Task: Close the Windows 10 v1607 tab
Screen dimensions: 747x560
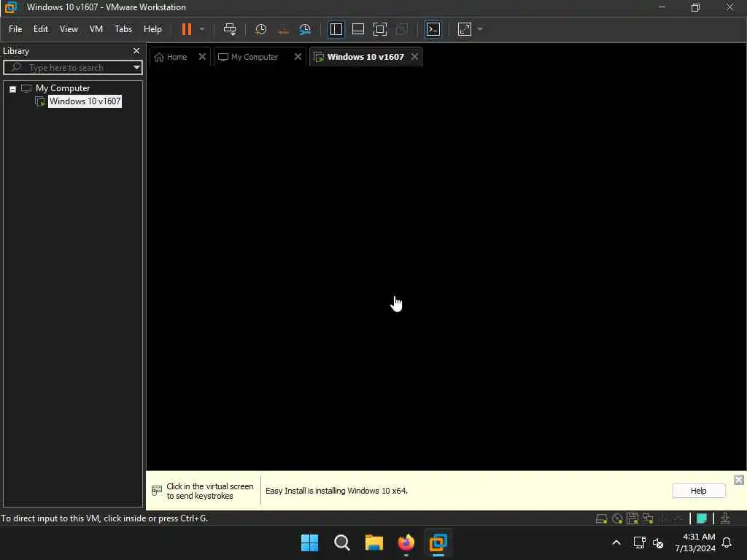Action: (414, 57)
